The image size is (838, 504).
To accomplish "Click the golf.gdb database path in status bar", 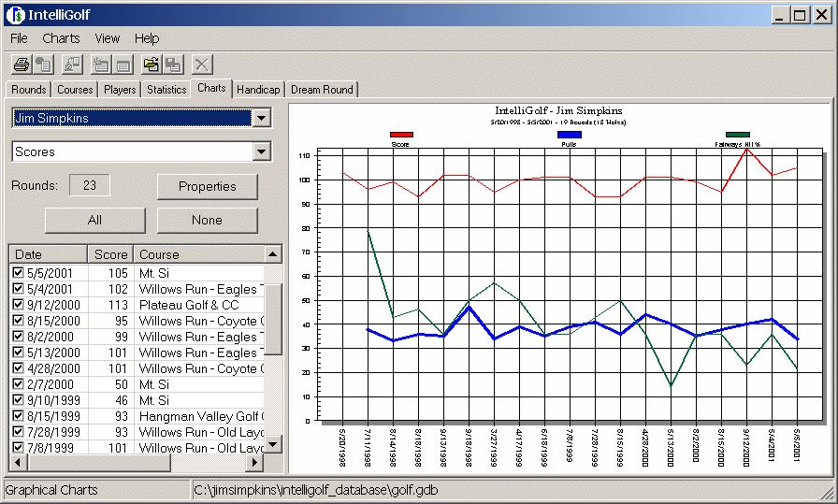I will (x=316, y=490).
